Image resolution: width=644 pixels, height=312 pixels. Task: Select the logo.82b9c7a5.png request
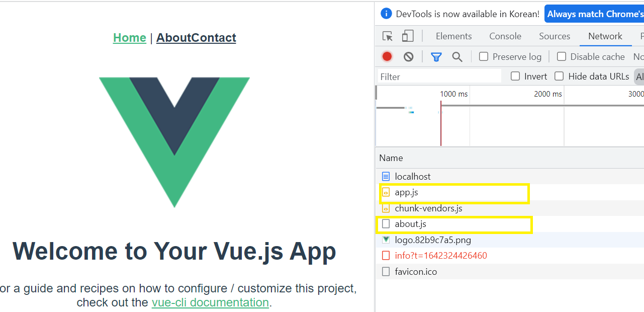[510, 240]
